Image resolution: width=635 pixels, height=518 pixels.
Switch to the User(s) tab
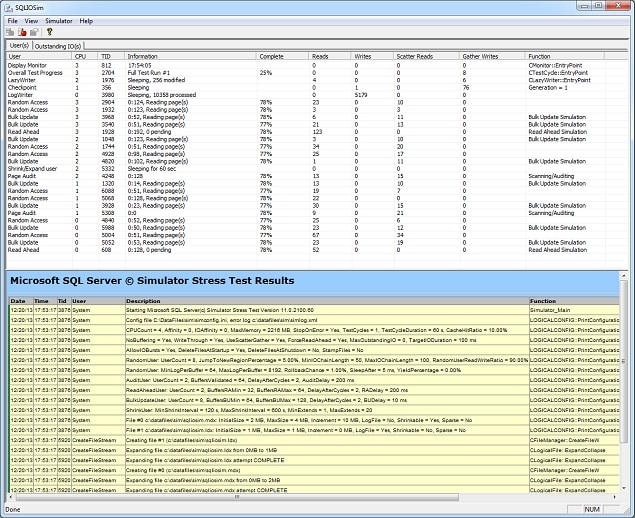(19, 45)
